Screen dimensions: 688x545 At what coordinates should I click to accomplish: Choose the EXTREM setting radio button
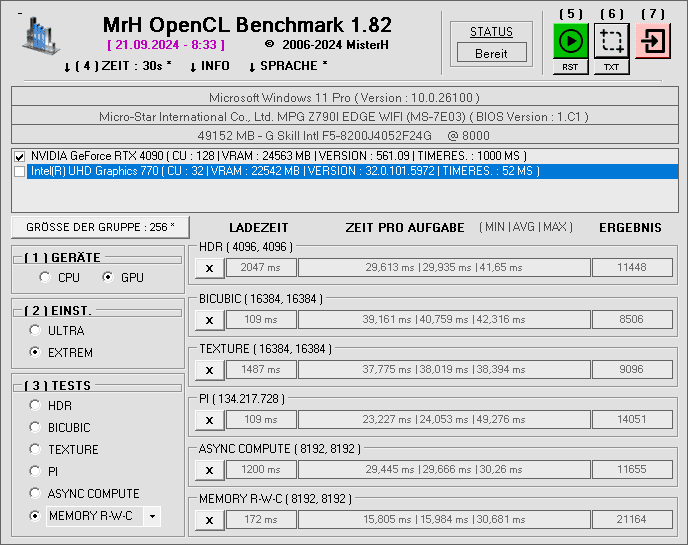coord(35,352)
